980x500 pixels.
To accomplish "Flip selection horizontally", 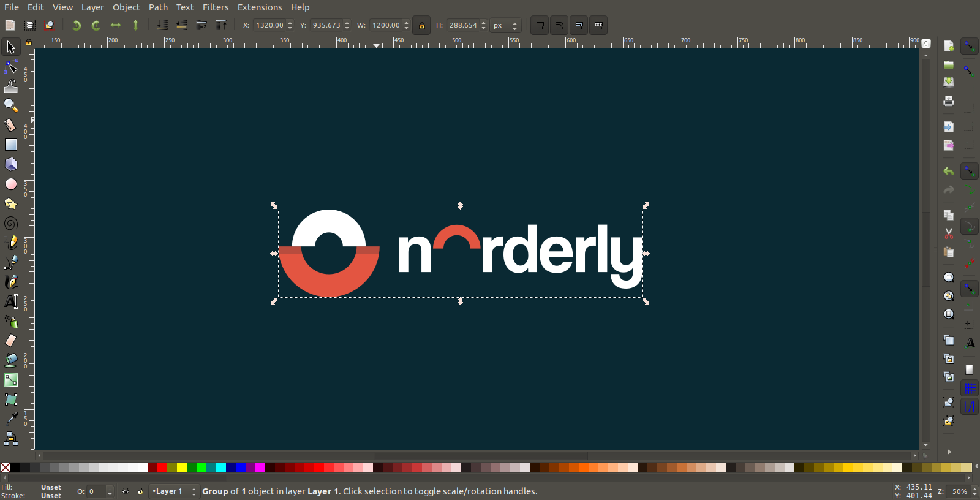I will coord(116,25).
